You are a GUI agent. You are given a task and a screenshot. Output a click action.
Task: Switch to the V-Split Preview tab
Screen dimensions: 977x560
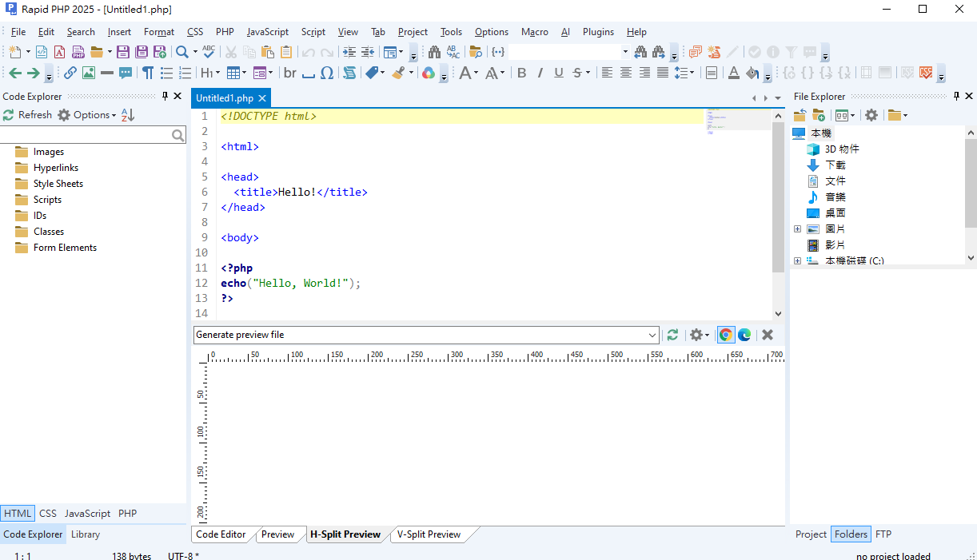point(429,534)
